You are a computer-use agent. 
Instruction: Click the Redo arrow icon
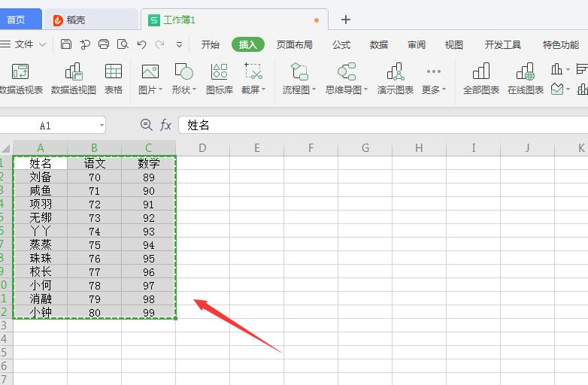point(159,44)
